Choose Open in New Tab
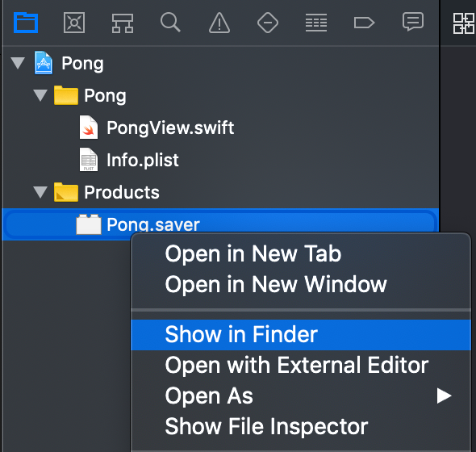The image size is (476, 452). (301, 254)
